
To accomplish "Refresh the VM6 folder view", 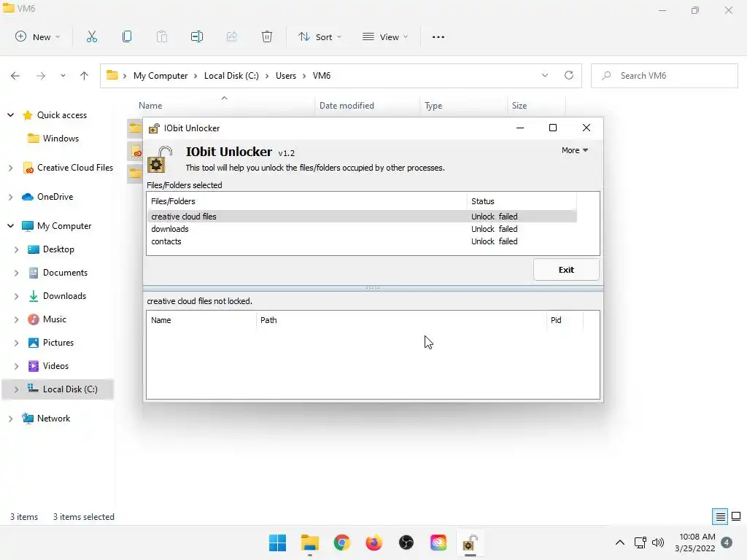I will pyautogui.click(x=569, y=75).
